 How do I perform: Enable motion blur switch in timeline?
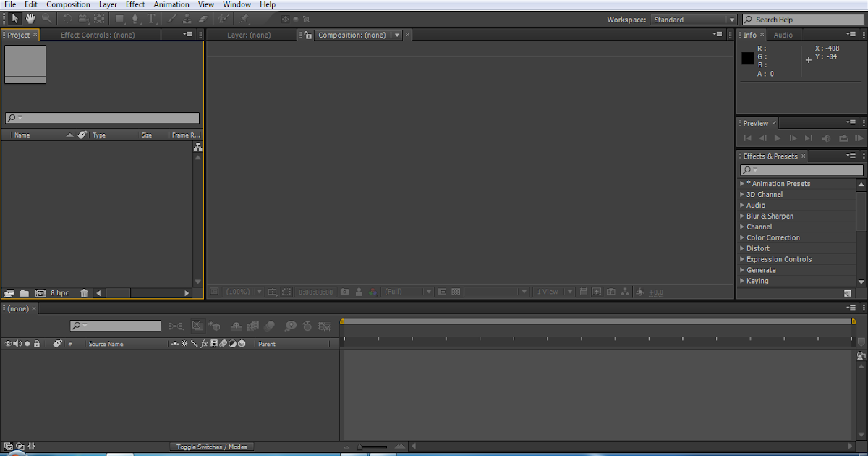click(270, 326)
